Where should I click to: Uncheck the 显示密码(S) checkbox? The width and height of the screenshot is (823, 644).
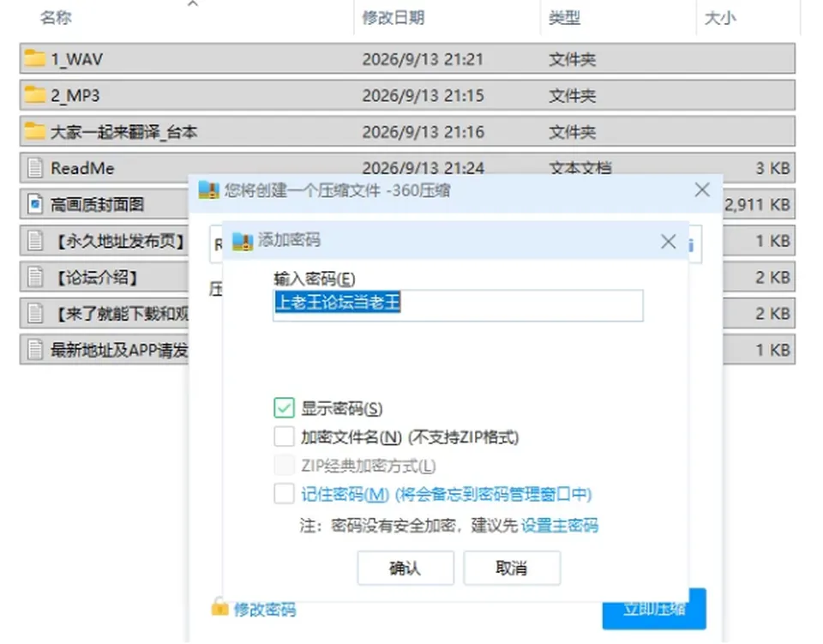(x=284, y=408)
